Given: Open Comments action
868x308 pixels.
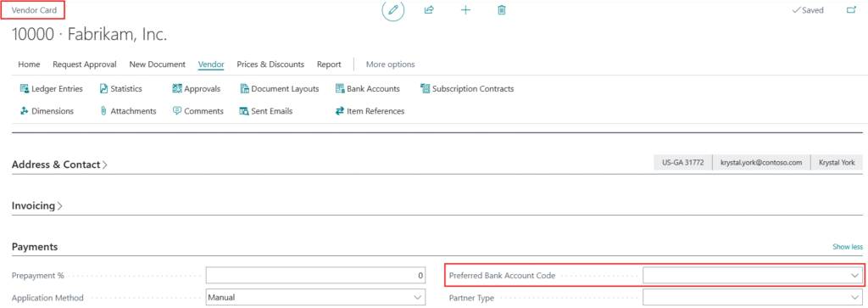Looking at the screenshot, I should [198, 111].
